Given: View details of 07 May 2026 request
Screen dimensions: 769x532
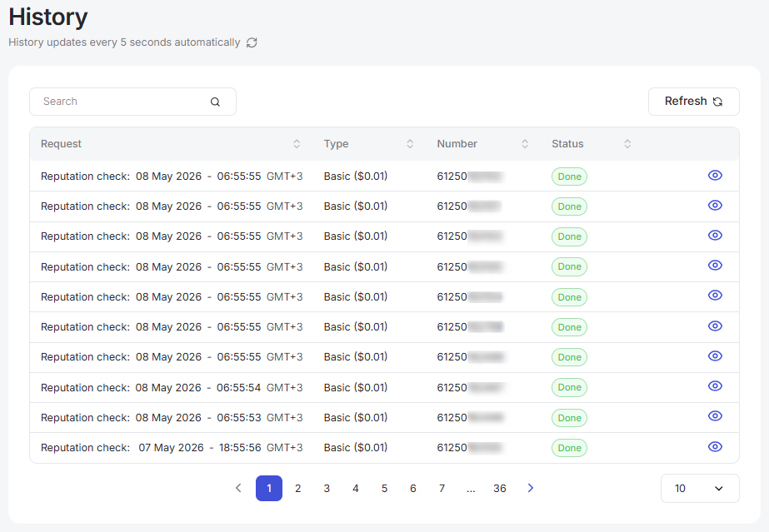Looking at the screenshot, I should (x=715, y=447).
